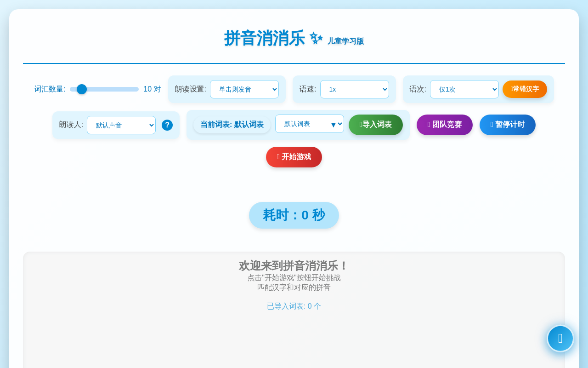Select a voice from the 朗读人 dropdown
The width and height of the screenshot is (588, 368).
pyautogui.click(x=121, y=125)
